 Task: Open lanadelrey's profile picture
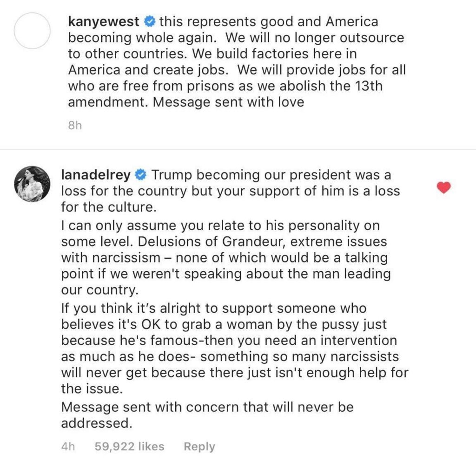click(32, 184)
